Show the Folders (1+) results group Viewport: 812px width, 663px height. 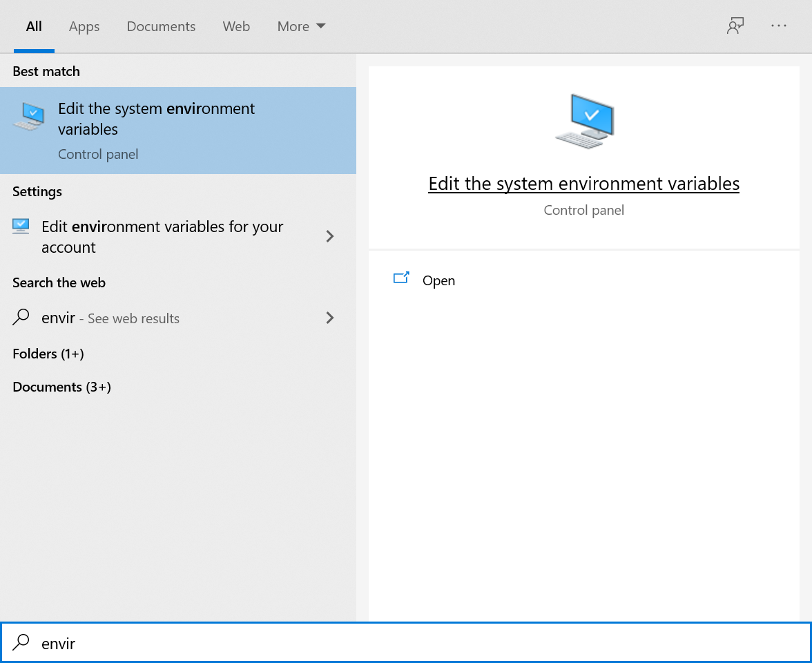point(48,354)
